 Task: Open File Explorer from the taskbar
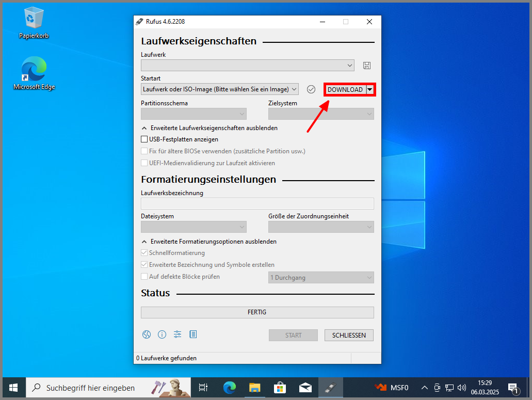[255, 388]
